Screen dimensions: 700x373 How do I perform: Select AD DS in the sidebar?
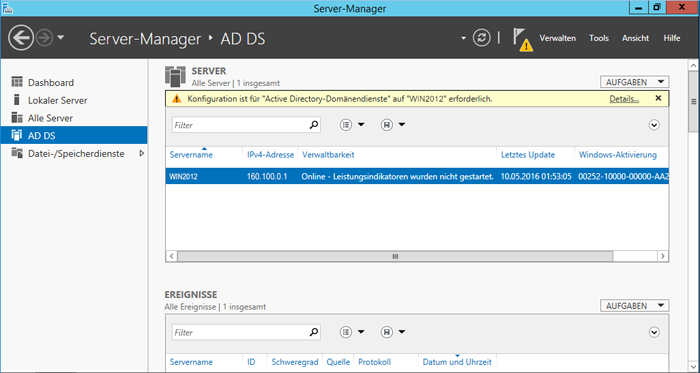coord(74,135)
